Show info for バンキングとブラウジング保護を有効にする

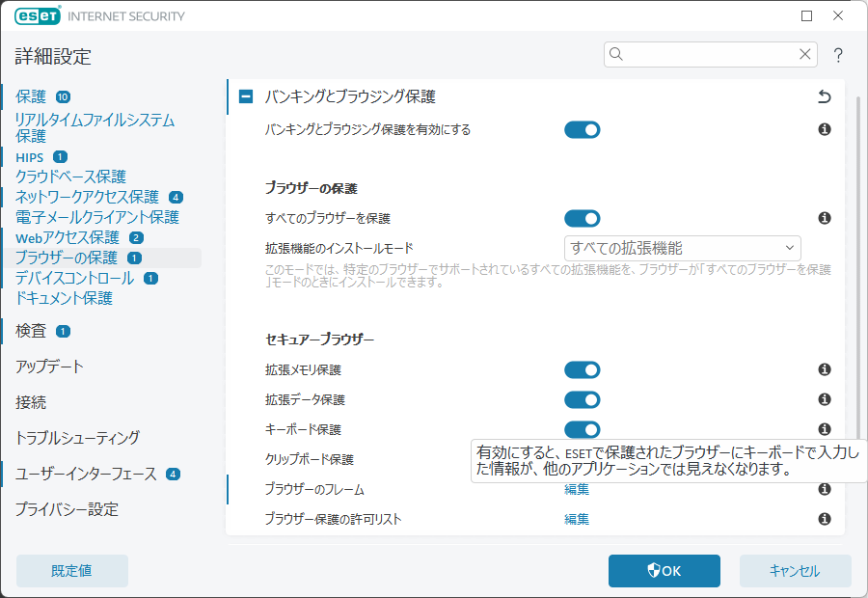[825, 129]
